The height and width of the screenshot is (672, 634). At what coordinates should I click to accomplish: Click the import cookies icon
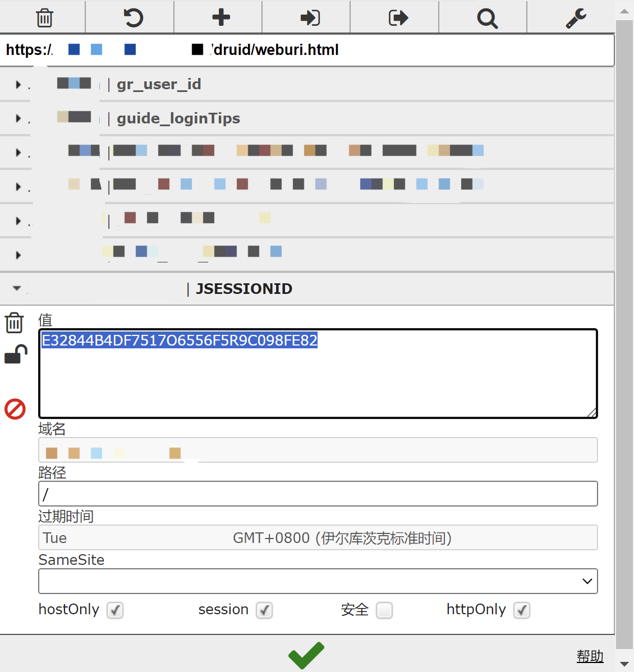310,18
